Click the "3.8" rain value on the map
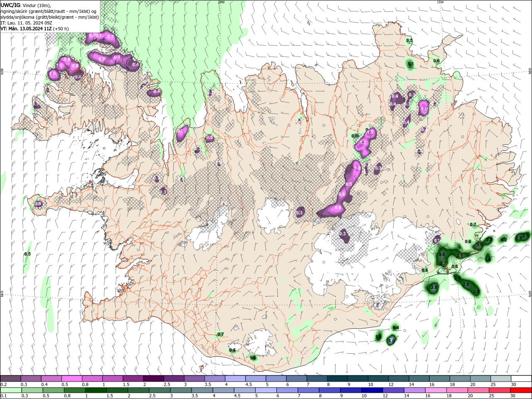This screenshot has height=399, width=532. click(x=434, y=288)
